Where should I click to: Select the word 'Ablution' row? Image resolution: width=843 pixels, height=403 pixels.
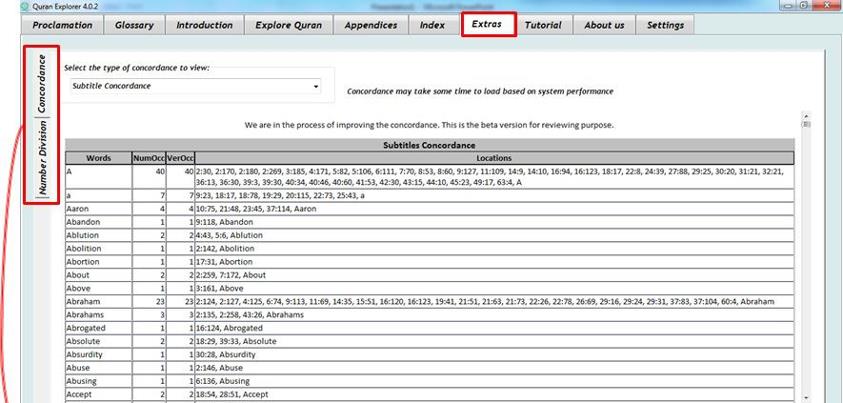(x=430, y=235)
